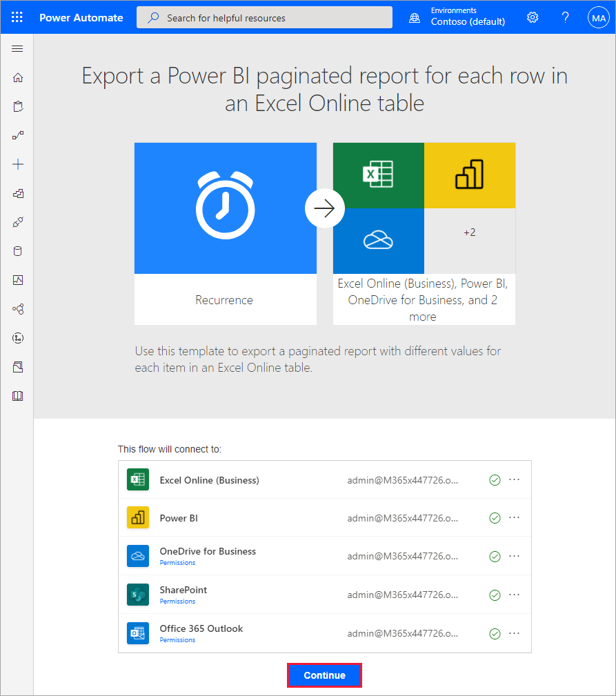Open Data cylinder icon in sidebar
616x696 pixels.
point(18,251)
